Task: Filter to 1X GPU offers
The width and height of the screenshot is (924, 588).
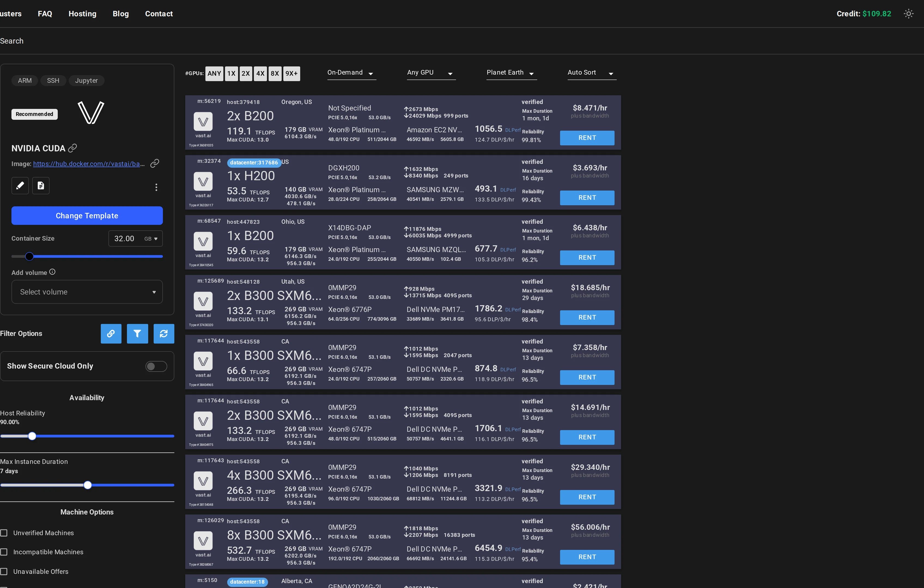Action: [x=231, y=74]
